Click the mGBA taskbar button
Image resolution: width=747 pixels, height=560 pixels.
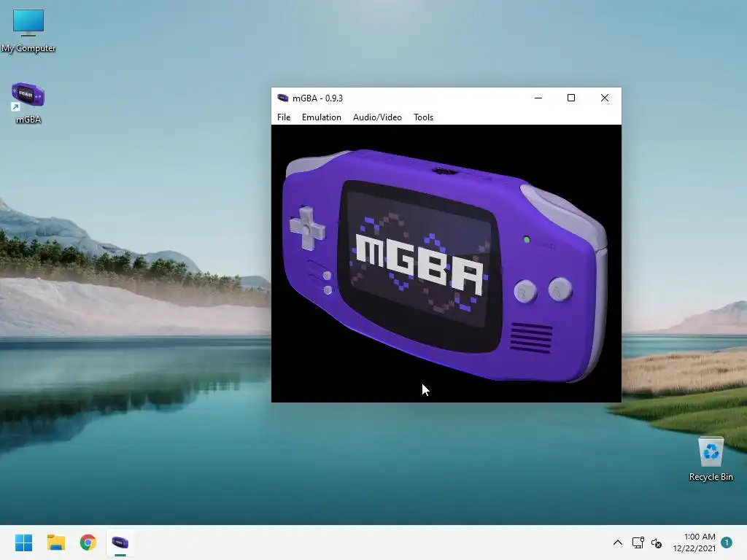click(x=120, y=542)
